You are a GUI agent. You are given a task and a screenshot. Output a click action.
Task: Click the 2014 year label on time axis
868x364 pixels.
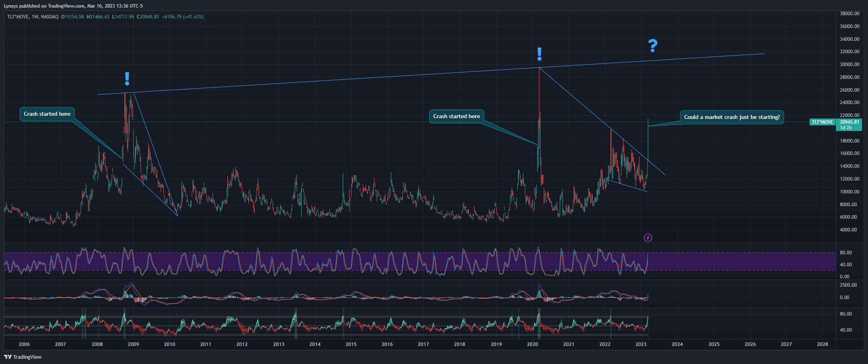tap(315, 344)
